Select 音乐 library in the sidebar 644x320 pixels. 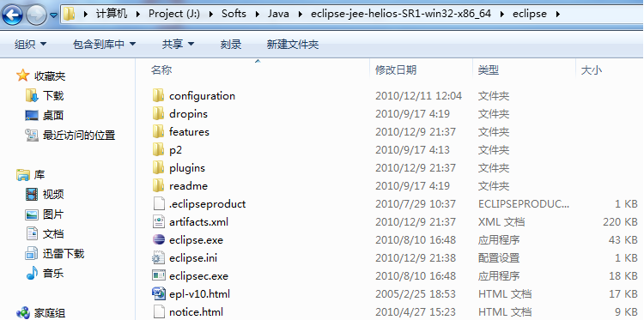click(53, 273)
